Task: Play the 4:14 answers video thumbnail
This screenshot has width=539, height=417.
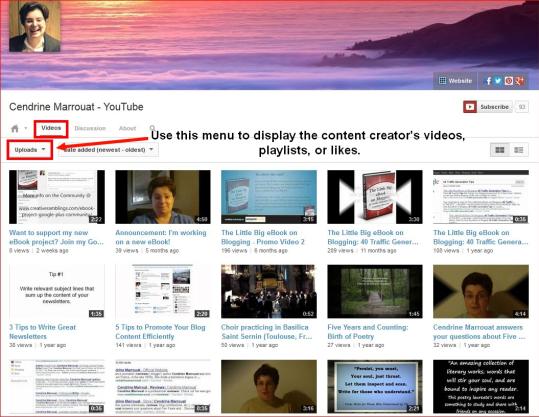Action: click(x=481, y=291)
